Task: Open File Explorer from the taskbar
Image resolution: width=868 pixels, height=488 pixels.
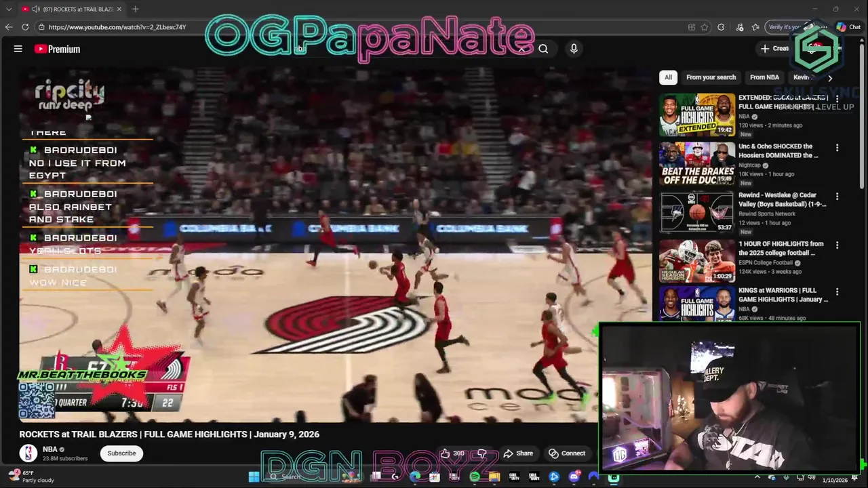Action: pyautogui.click(x=494, y=477)
